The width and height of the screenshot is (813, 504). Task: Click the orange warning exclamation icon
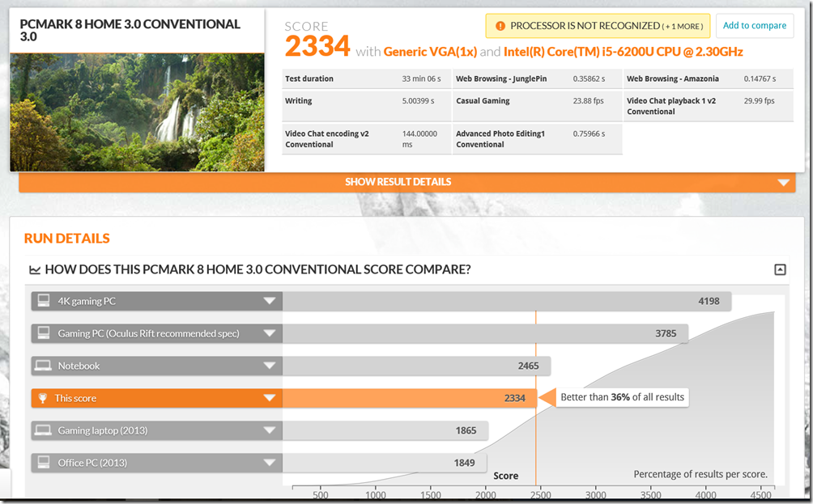coord(499,26)
